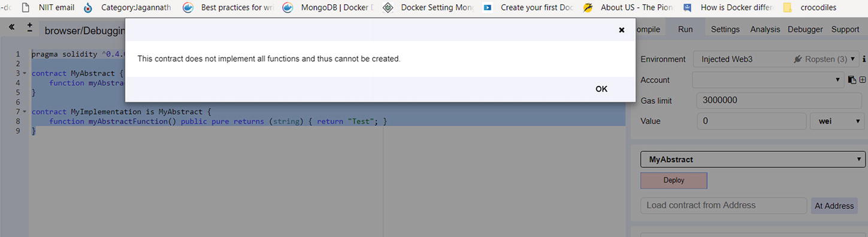Screen dimensions: 868x237
Task: Open the Analysis tab
Action: pos(765,29)
